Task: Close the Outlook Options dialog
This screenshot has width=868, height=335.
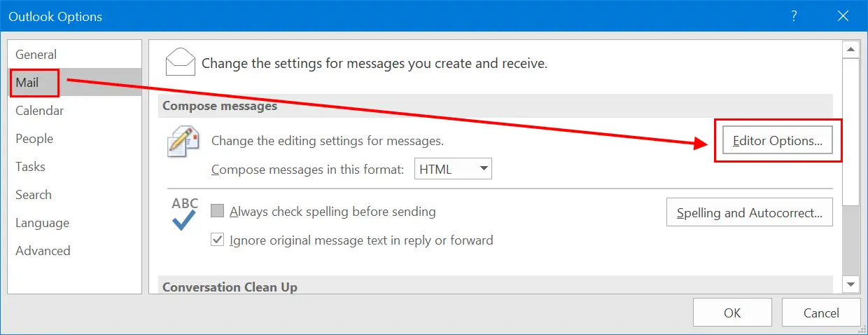Action: coord(843,16)
